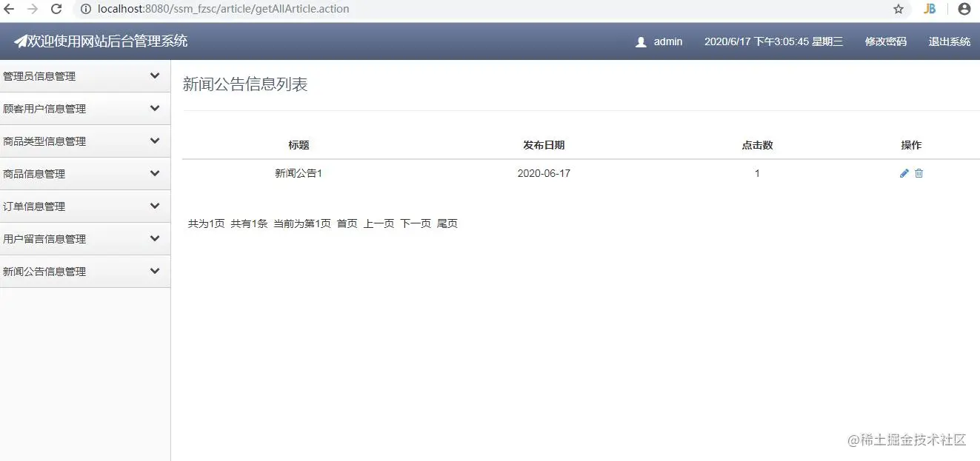This screenshot has height=461, width=980.
Task: Click the 修改密码 link
Action: point(886,41)
